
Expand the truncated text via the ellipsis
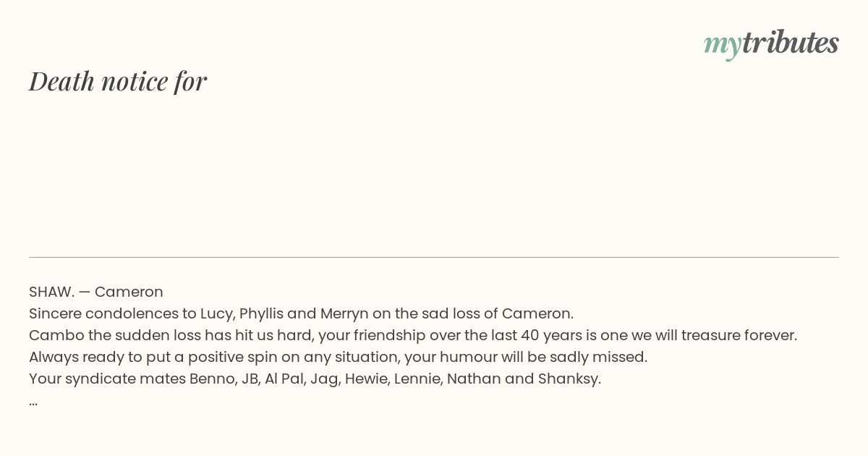[33, 403]
